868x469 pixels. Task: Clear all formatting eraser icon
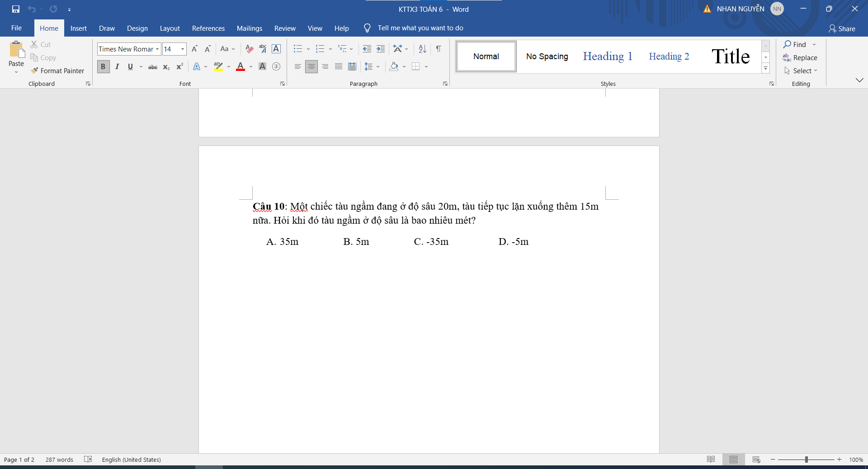click(249, 49)
